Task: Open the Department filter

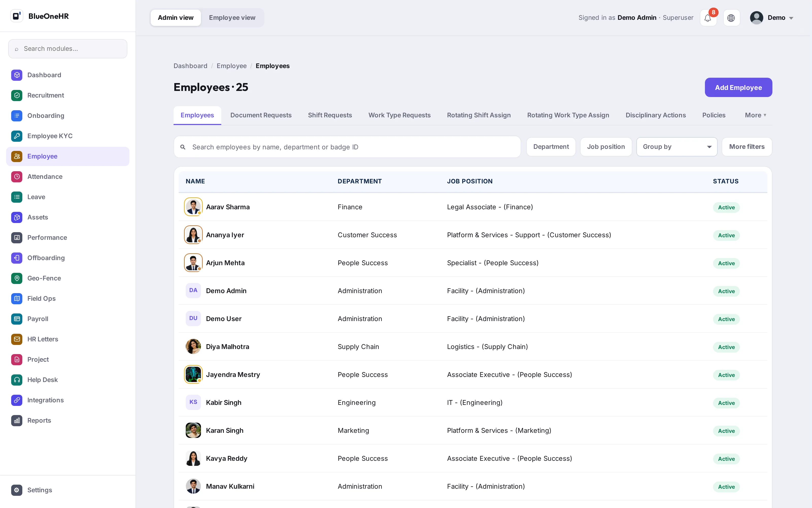Action: tap(551, 147)
